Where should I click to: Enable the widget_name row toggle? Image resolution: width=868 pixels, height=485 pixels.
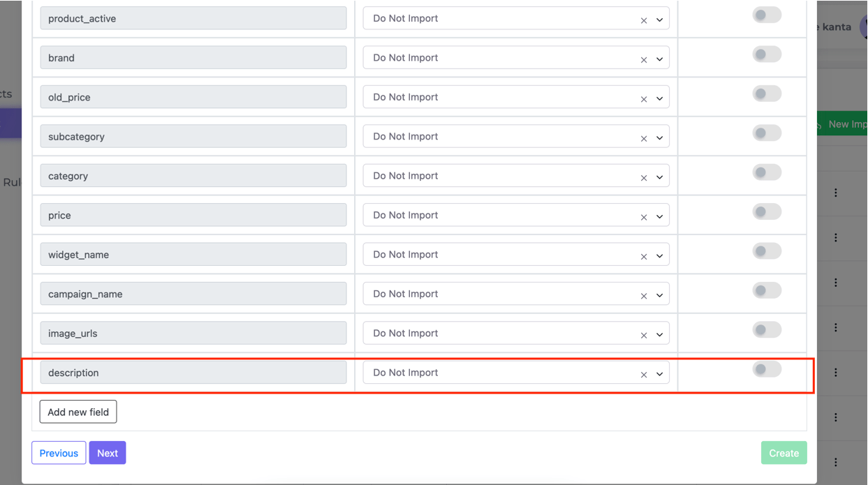(767, 251)
